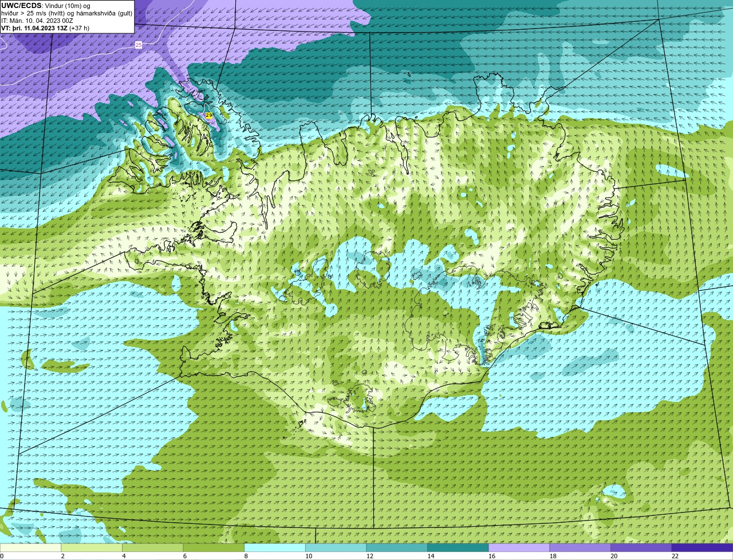Click the green 6–8 m/s legend segment
Image resolution: width=733 pixels, height=560 pixels.
pos(214,547)
